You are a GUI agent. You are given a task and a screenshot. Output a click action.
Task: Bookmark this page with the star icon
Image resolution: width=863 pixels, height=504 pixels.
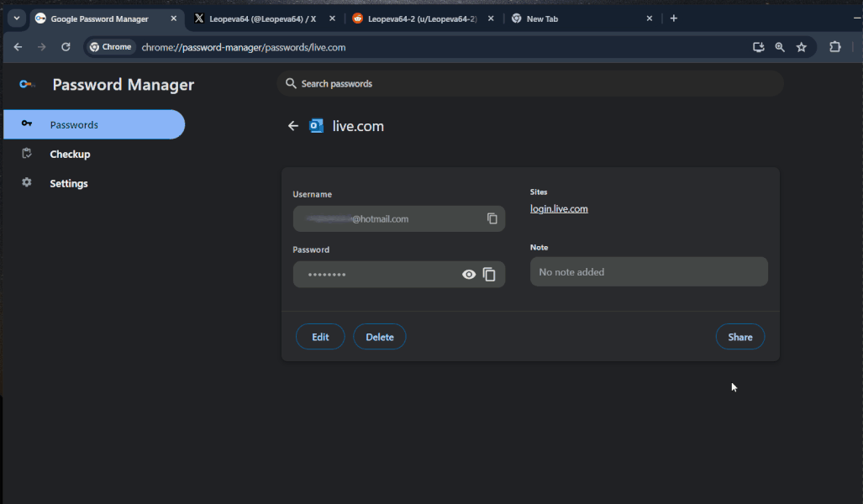click(x=801, y=47)
